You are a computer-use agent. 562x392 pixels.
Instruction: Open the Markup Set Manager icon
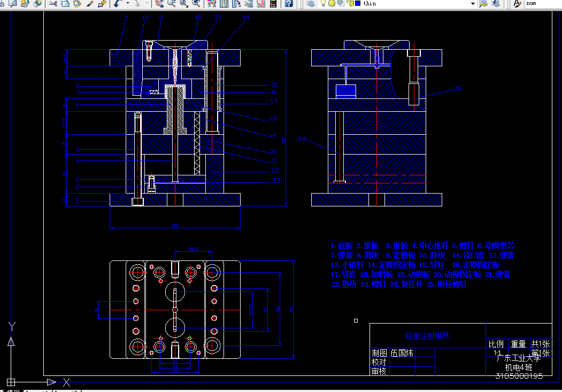coord(260,4)
